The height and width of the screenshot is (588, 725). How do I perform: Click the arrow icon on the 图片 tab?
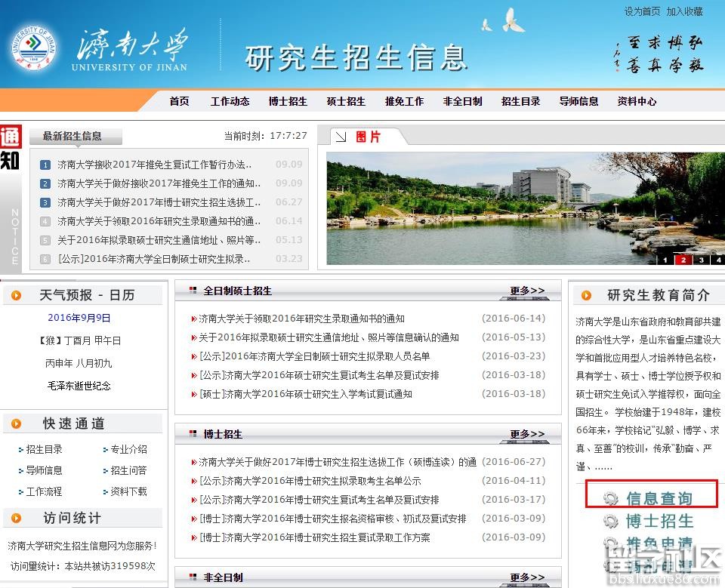click(341, 137)
